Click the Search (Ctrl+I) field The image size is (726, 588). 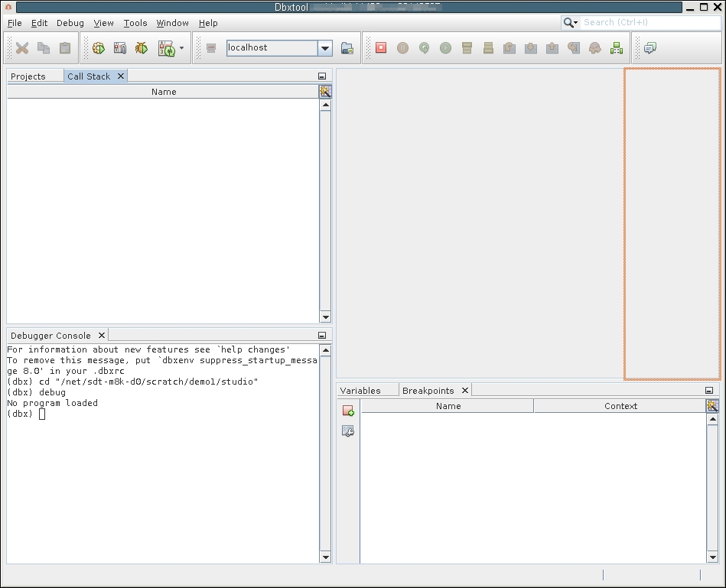click(650, 22)
